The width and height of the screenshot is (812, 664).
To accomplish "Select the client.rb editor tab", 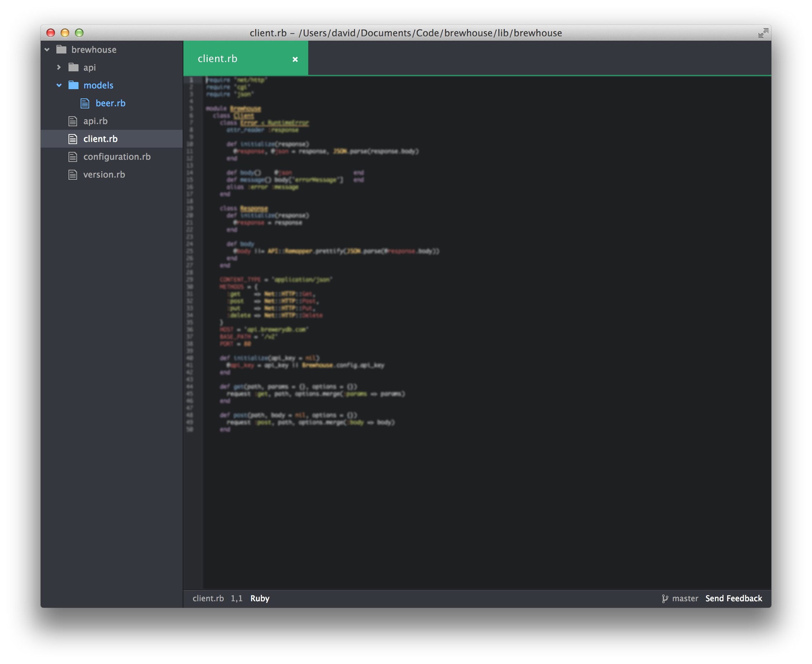I will click(x=246, y=58).
